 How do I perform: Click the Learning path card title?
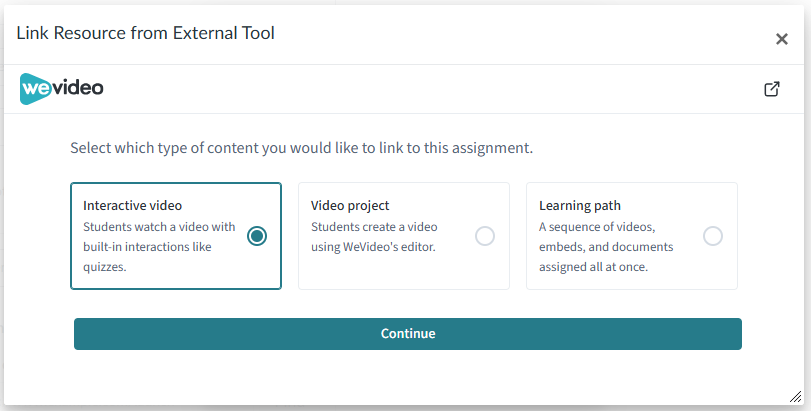pyautogui.click(x=580, y=205)
